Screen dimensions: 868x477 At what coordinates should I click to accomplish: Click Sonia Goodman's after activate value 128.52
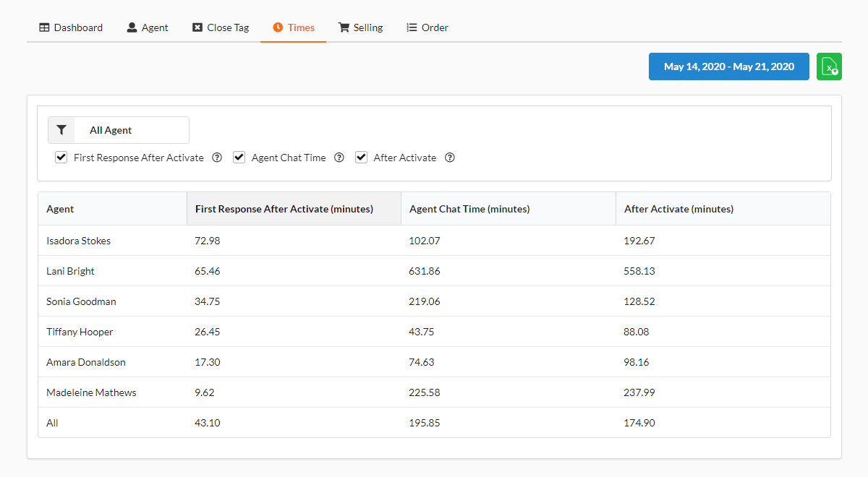click(639, 301)
